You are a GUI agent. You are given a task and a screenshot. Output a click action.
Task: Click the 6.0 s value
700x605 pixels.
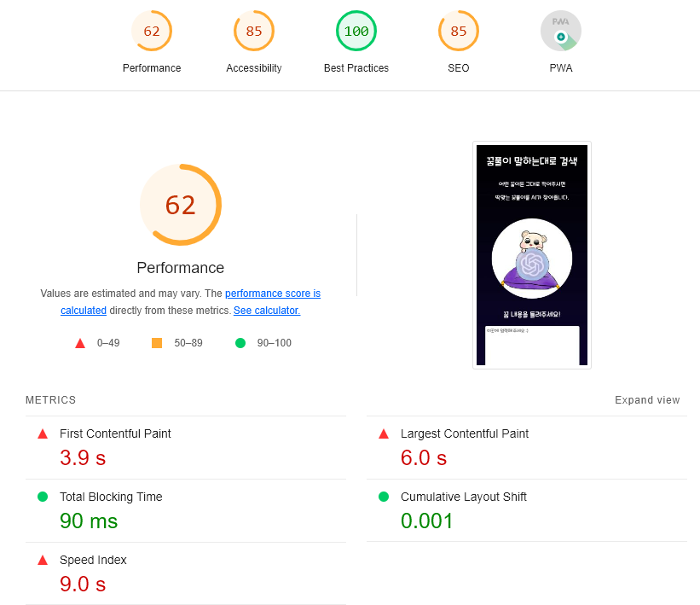pyautogui.click(x=423, y=457)
